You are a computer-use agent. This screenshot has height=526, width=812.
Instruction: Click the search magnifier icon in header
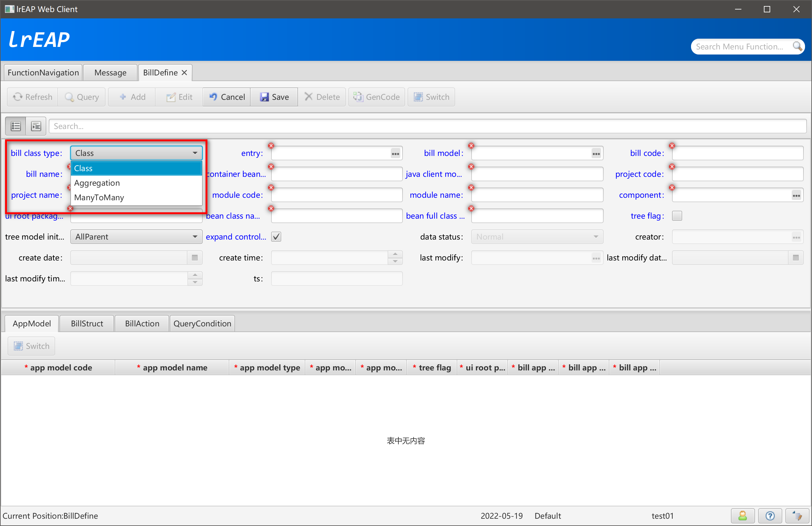click(x=797, y=47)
